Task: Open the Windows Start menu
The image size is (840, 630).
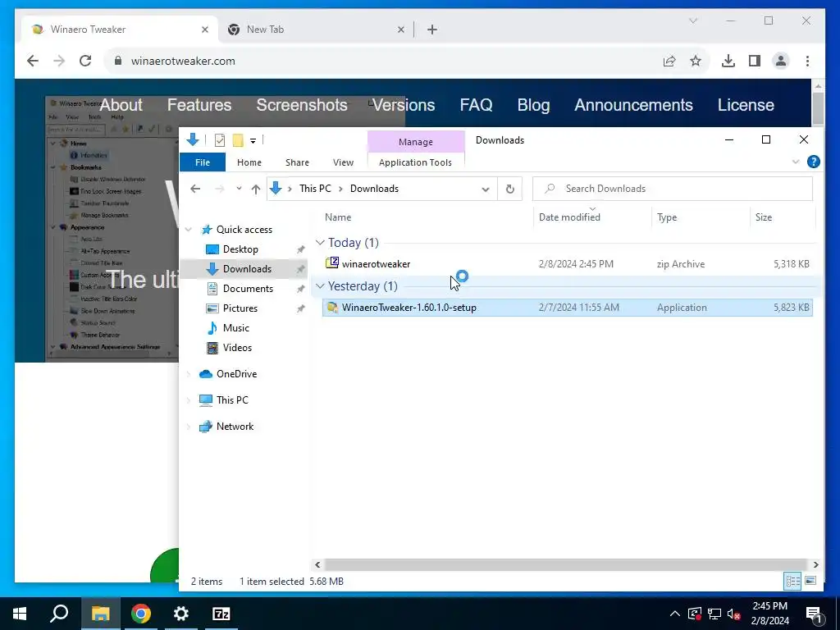Action: [x=20, y=614]
